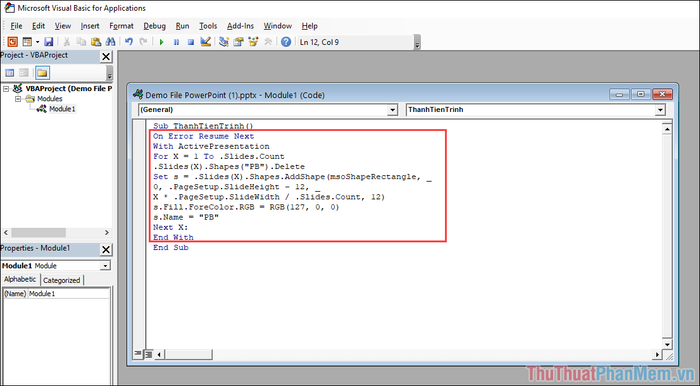Image resolution: width=700 pixels, height=386 pixels.
Task: Open the Object Browser icon
Action: (253, 42)
